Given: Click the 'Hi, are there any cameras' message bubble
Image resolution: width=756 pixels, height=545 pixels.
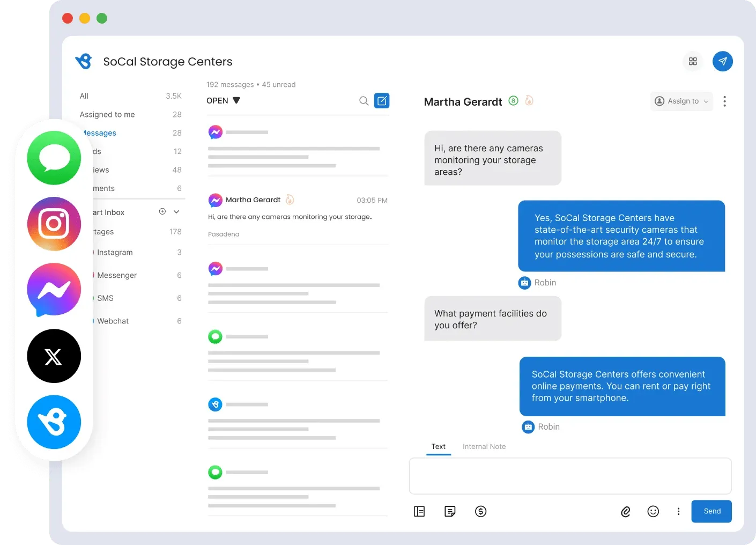Looking at the screenshot, I should [493, 159].
